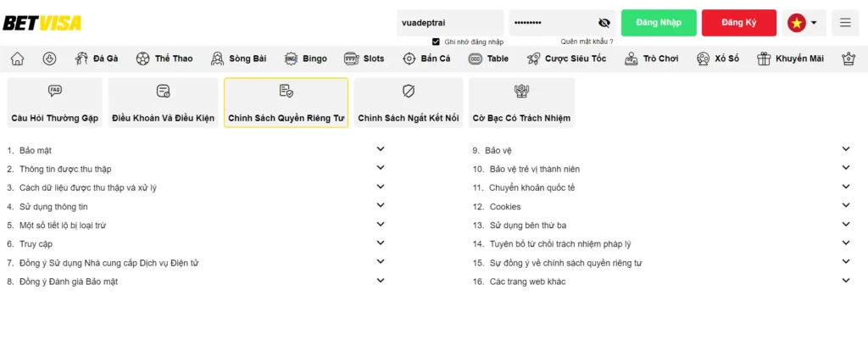Open the hamburger menu icon
This screenshot has width=868, height=357.
pos(844,23)
